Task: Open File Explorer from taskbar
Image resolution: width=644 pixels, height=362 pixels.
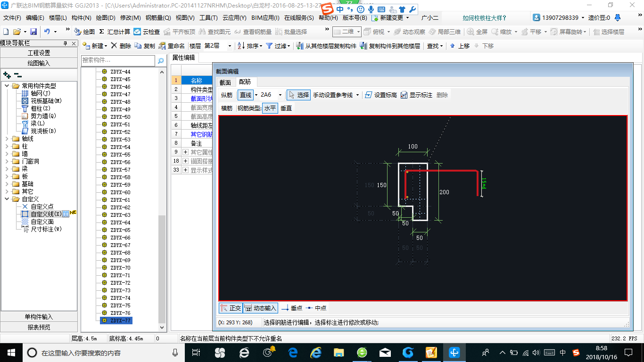Action: pos(339,352)
